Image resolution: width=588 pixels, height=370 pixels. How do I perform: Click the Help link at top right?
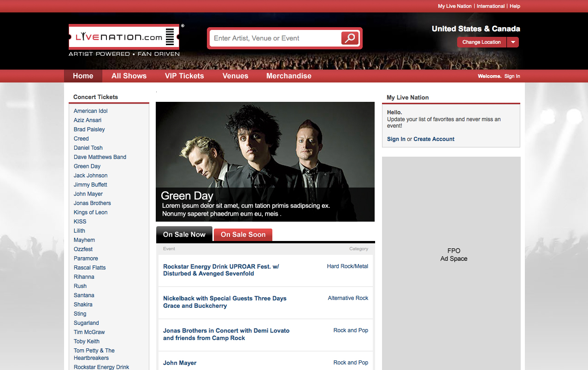pos(515,6)
